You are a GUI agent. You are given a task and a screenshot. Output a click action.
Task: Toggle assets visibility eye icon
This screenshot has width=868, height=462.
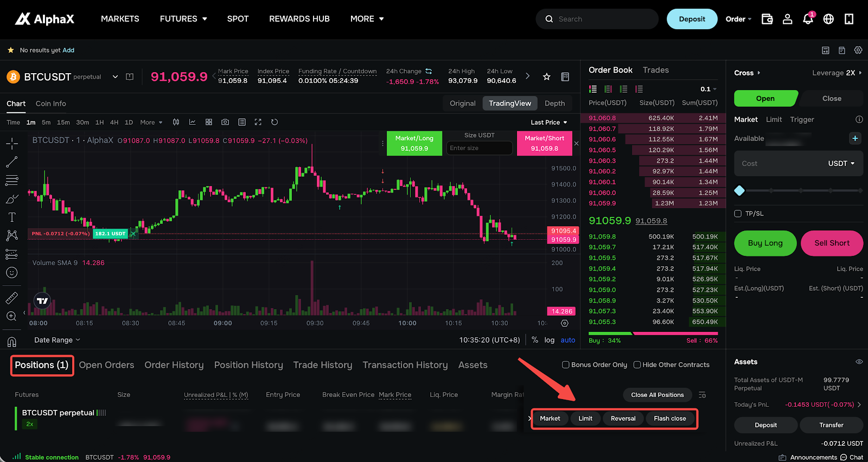(859, 362)
